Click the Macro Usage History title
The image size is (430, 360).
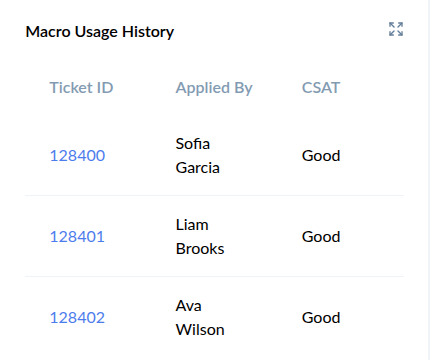point(100,32)
